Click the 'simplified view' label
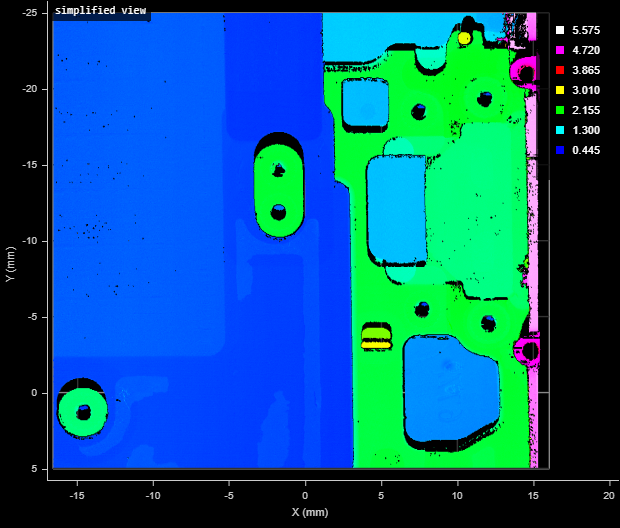Viewport: 620px width, 528px height. click(100, 11)
